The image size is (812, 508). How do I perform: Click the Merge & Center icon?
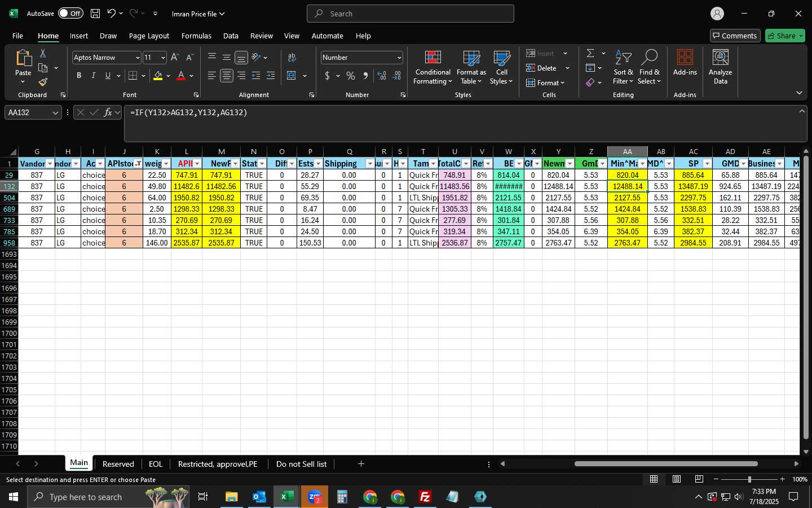(x=292, y=76)
